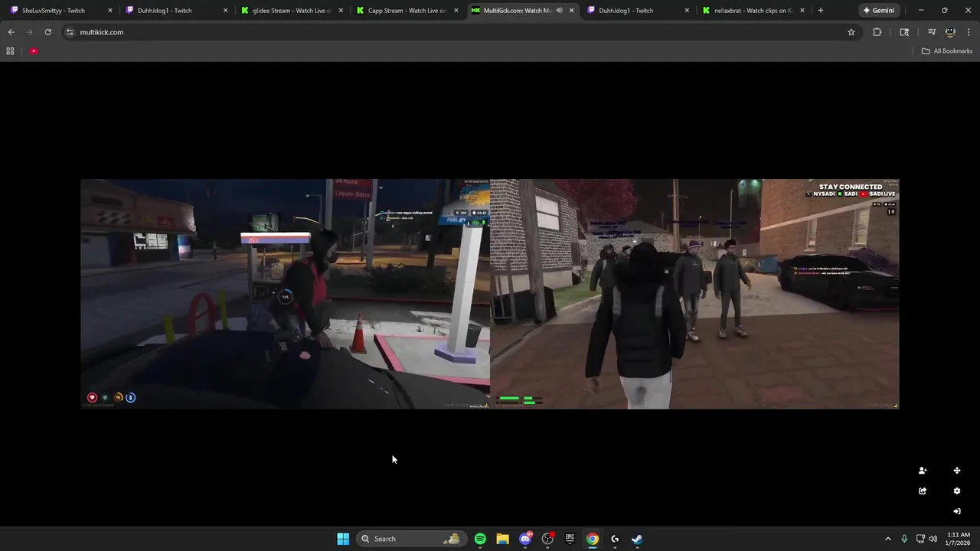The height and width of the screenshot is (551, 980).
Task: Open Epic Games Launcher taskbar icon
Action: pos(570,539)
